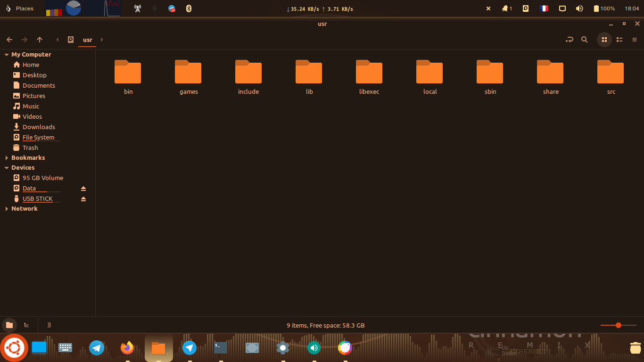Viewport: 644px width, 362px height.
Task: Open the local folder
Action: (x=430, y=77)
